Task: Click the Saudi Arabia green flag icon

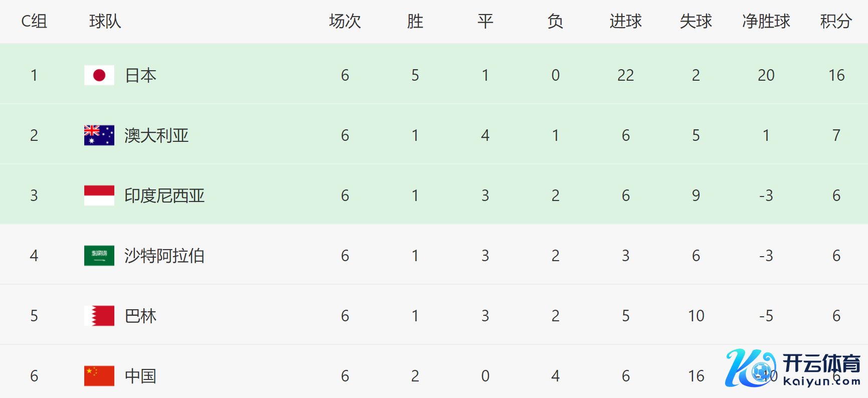Action: click(x=99, y=256)
